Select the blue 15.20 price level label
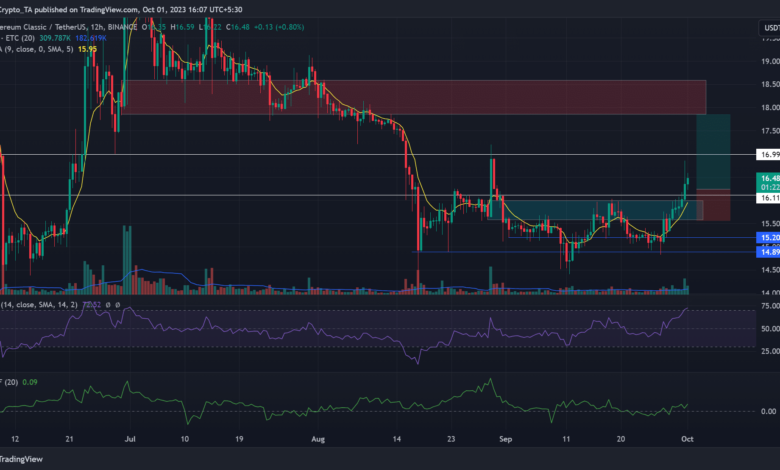 click(x=764, y=238)
